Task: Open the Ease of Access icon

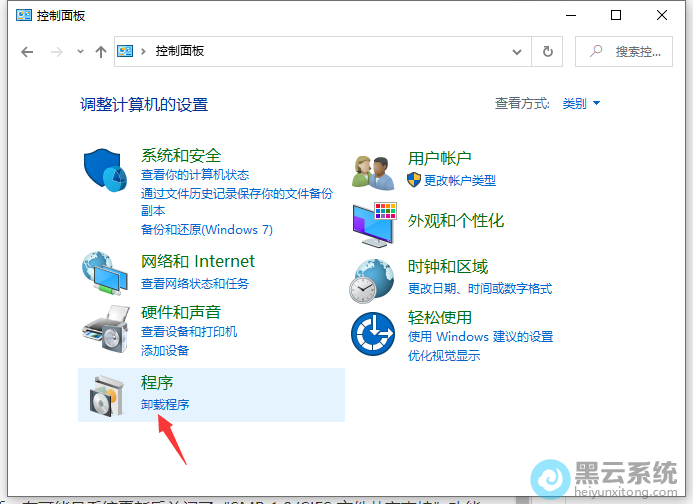Action: click(373, 333)
